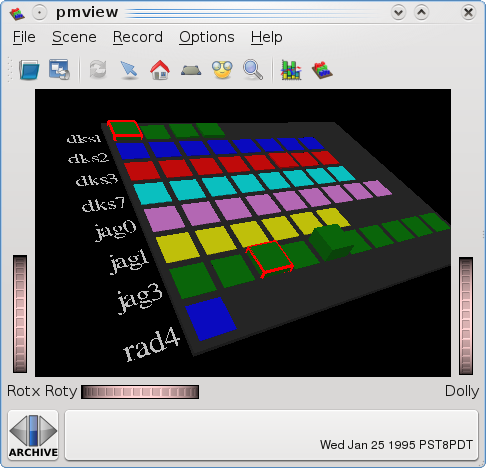The height and width of the screenshot is (468, 486).
Task: Open the File menu
Action: click(x=24, y=37)
